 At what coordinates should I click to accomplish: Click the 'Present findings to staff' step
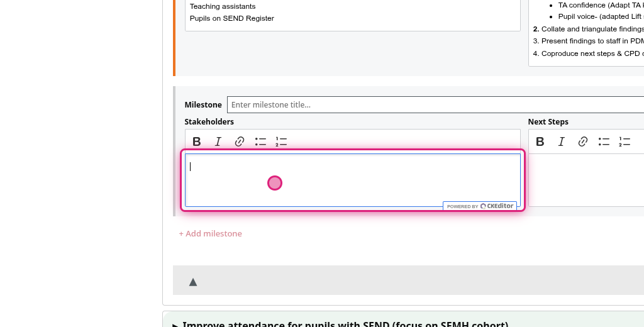tap(589, 41)
